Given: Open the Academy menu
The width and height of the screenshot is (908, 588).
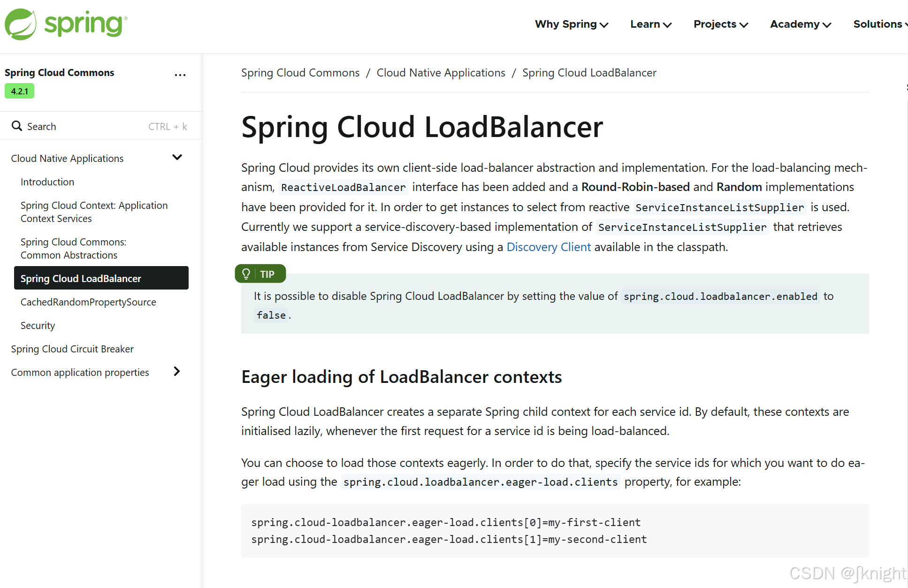Looking at the screenshot, I should [x=800, y=24].
